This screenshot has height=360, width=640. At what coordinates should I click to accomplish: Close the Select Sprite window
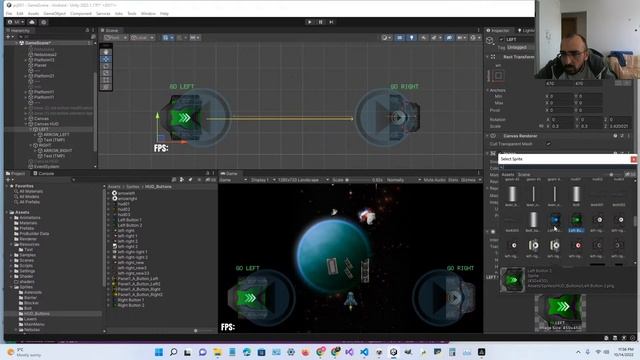[633, 159]
